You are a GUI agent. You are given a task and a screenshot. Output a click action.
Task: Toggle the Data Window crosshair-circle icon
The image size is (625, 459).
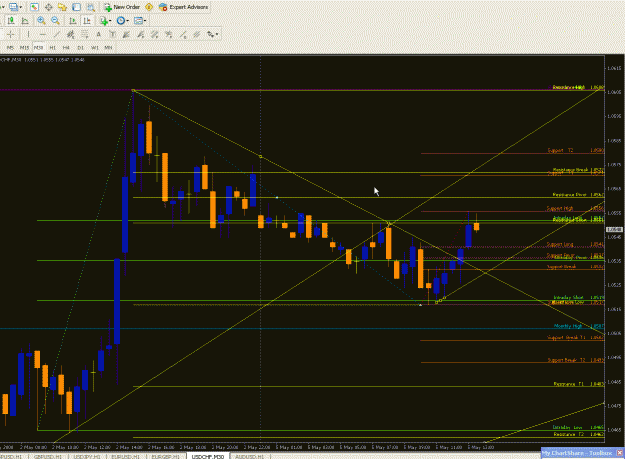point(49,7)
